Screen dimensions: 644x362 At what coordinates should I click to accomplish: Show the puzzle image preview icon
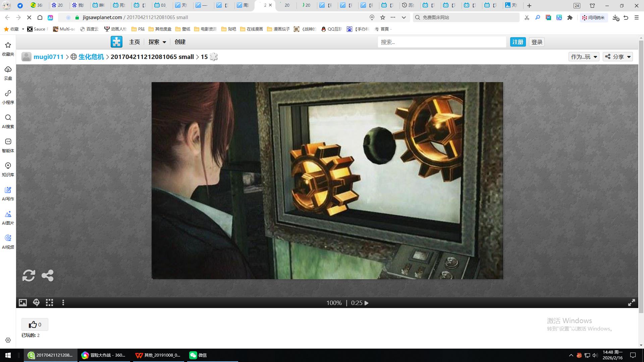point(22,303)
